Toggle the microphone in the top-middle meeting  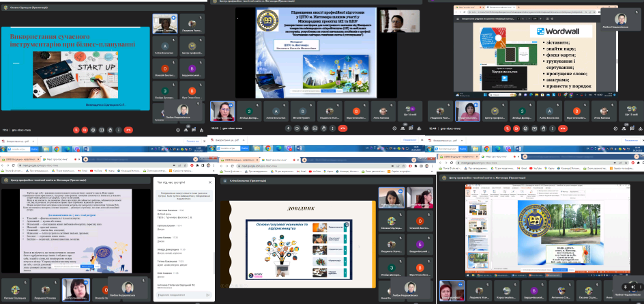pos(288,129)
